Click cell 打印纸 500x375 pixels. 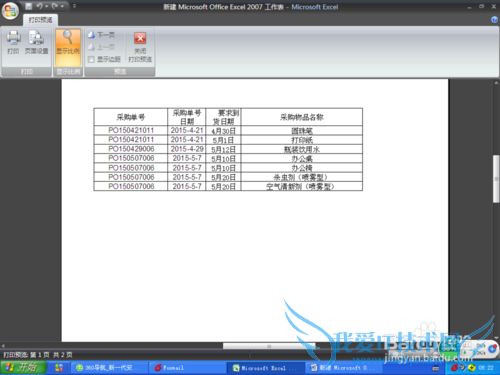pyautogui.click(x=302, y=140)
